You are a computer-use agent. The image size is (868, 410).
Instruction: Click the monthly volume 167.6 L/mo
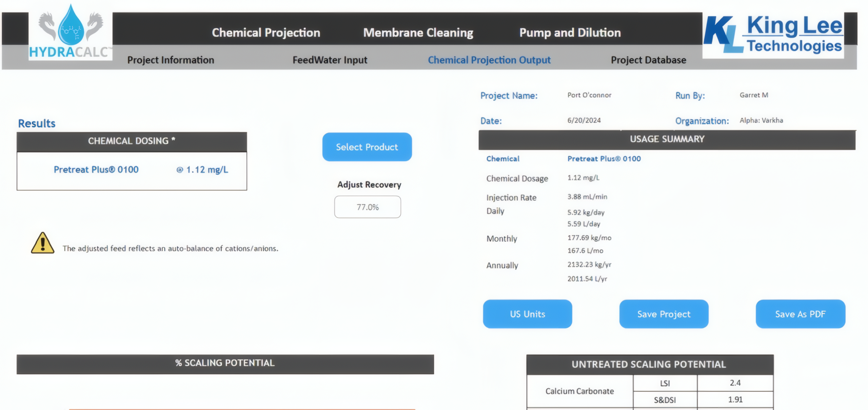[585, 251]
